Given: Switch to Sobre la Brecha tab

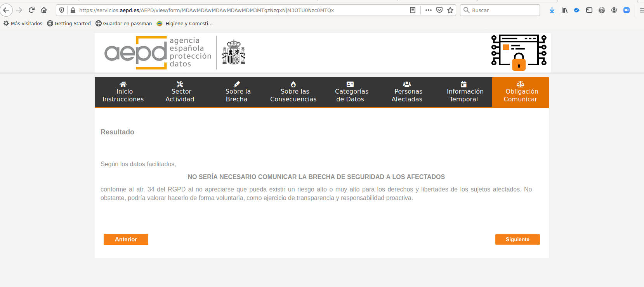Looking at the screenshot, I should 237,92.
